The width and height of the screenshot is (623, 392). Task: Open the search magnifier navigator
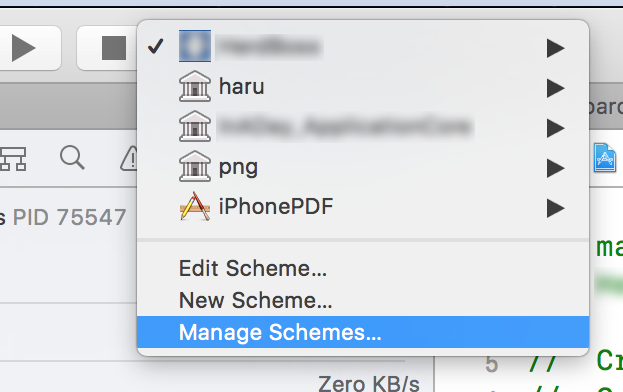click(x=72, y=158)
